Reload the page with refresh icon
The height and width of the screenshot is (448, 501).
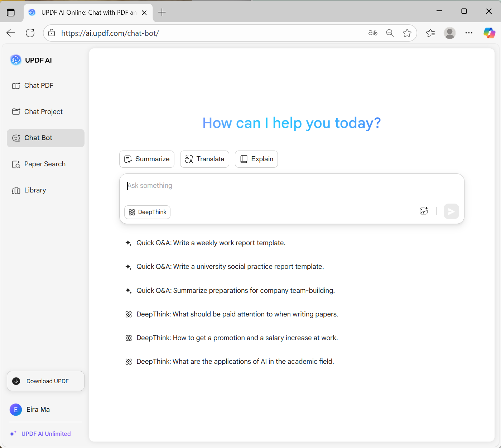tap(30, 33)
